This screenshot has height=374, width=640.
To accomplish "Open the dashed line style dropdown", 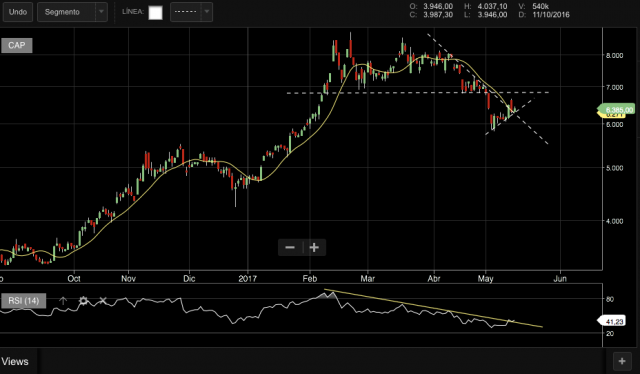I will (191, 12).
